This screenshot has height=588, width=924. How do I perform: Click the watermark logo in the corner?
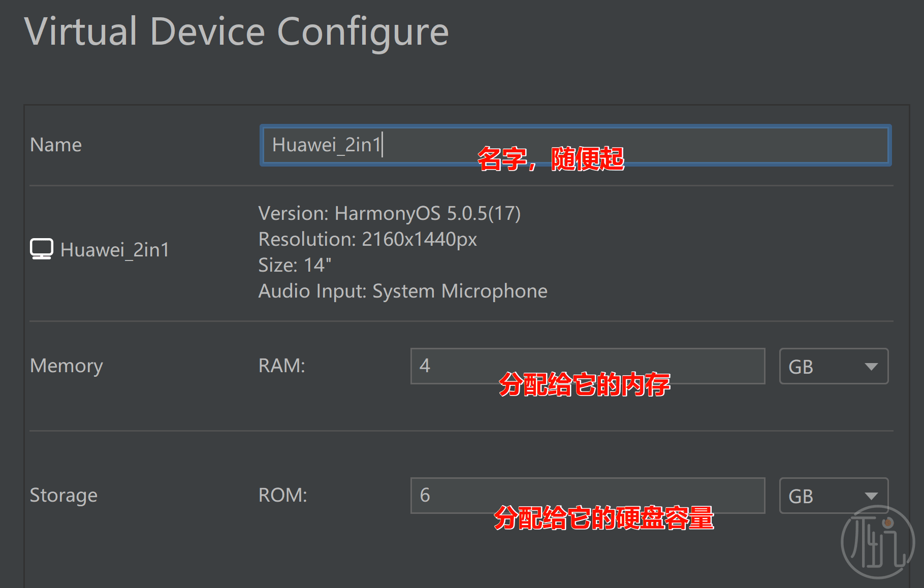click(x=878, y=542)
